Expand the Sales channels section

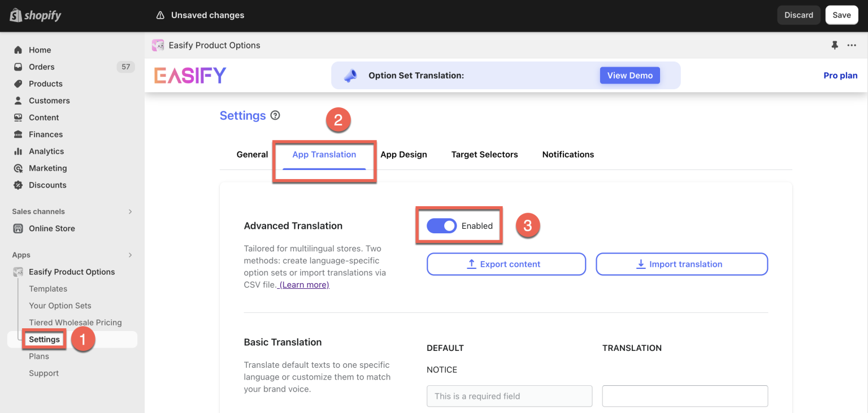[x=130, y=211]
